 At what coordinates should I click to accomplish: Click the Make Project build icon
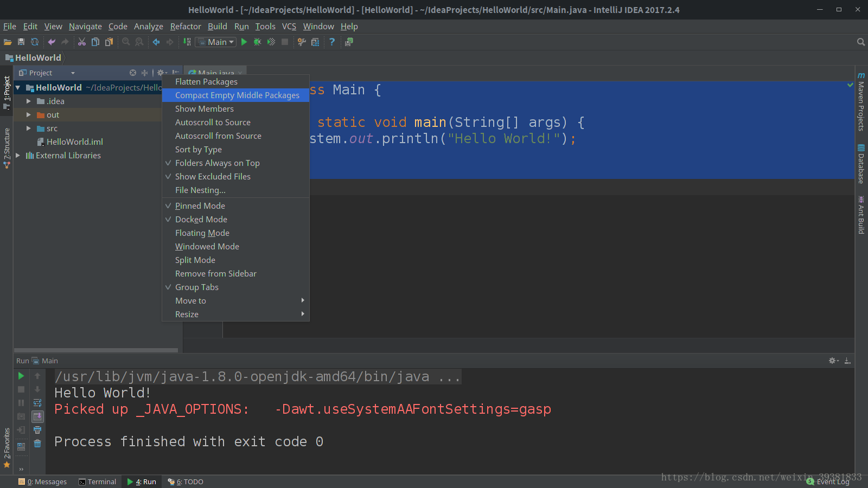pos(187,42)
